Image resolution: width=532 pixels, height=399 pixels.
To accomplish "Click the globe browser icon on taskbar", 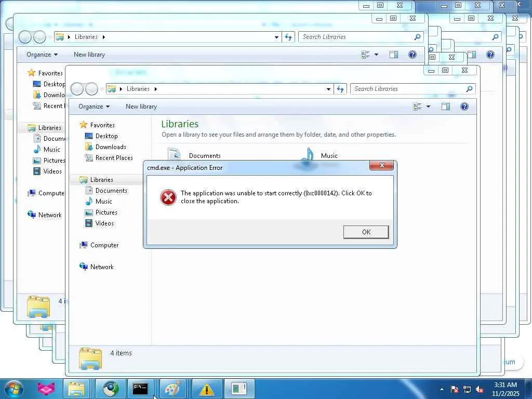I will pyautogui.click(x=110, y=389).
